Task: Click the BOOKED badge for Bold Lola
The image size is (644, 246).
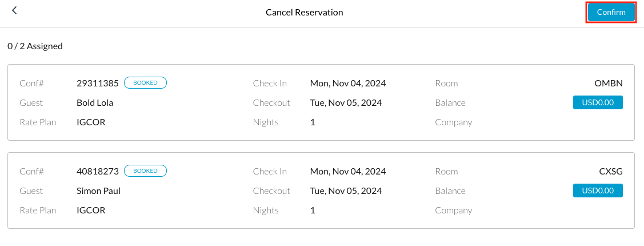Action: [x=145, y=83]
